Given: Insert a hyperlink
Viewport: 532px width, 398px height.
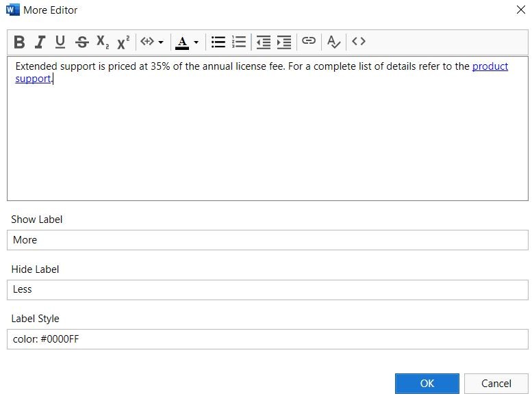Looking at the screenshot, I should tap(309, 42).
